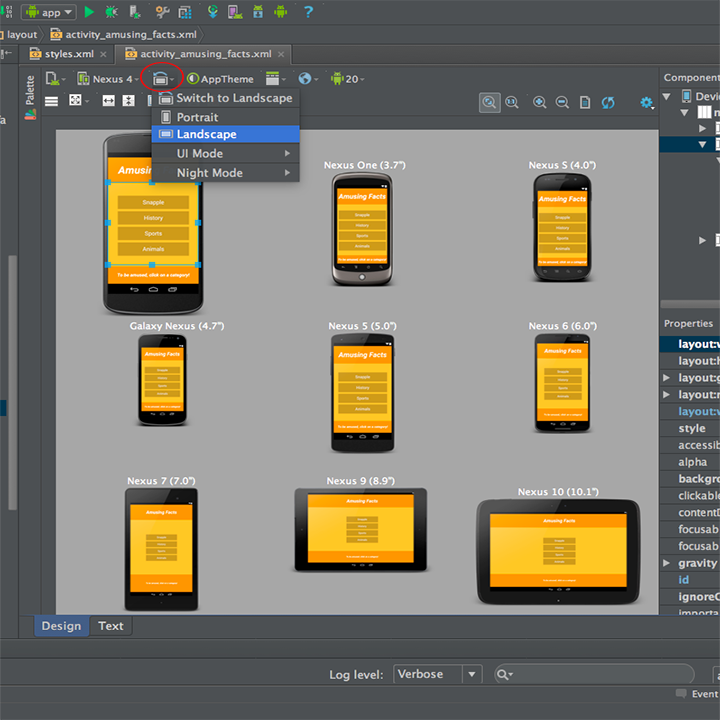Choose Portrait in the orientation menu
The width and height of the screenshot is (720, 720).
197,117
